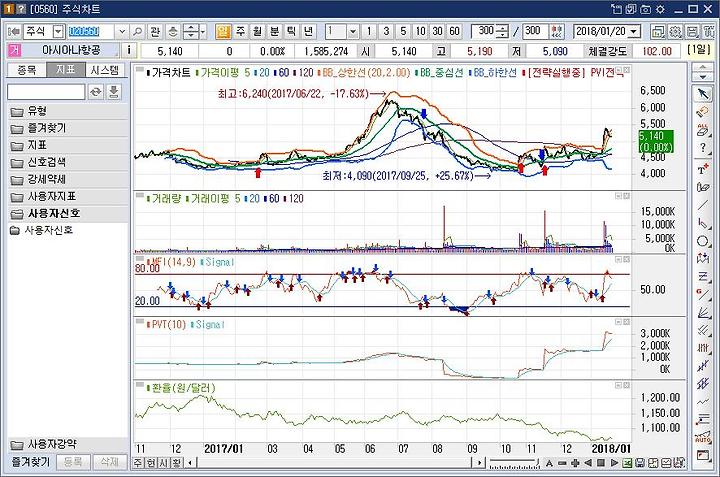Expand the 즐겨찾기 folder
This screenshot has height=477, width=720.
pos(68,128)
